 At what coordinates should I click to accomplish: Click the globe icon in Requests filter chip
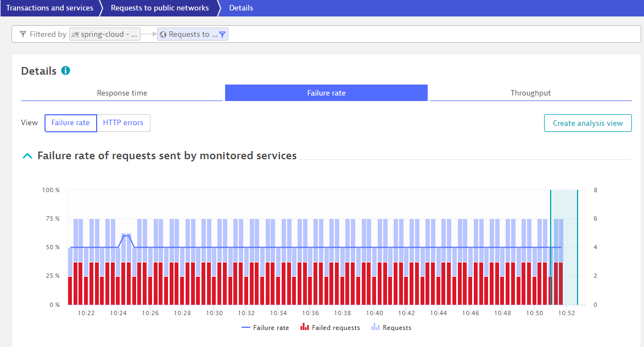(163, 35)
